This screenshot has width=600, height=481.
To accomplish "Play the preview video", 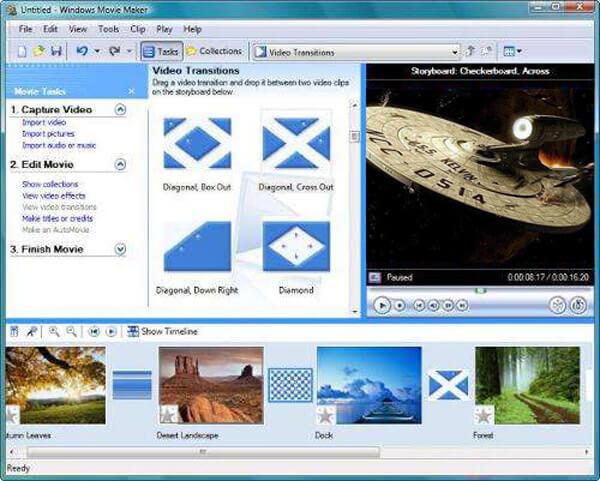I will coord(382,305).
